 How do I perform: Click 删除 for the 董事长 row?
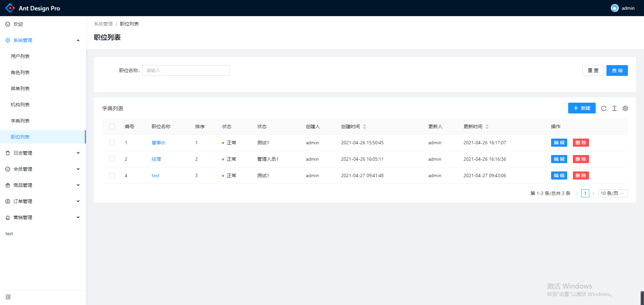[581, 143]
